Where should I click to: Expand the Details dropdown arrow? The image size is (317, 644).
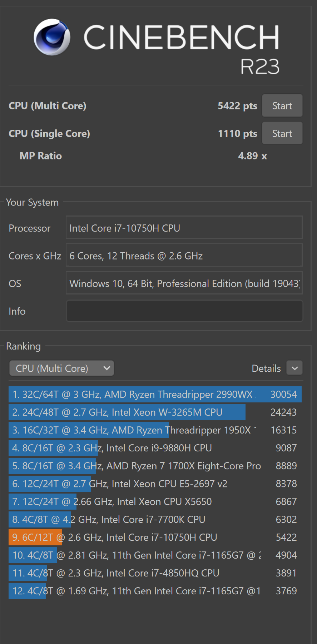(x=294, y=368)
